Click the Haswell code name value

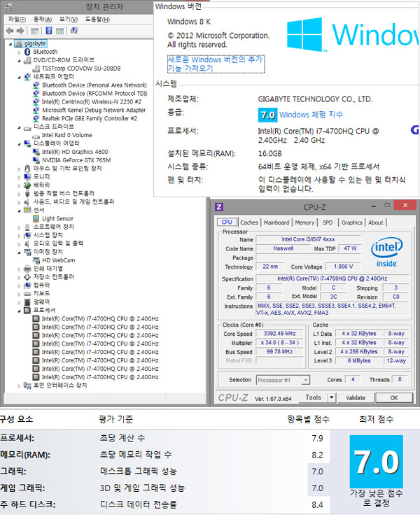tap(283, 248)
